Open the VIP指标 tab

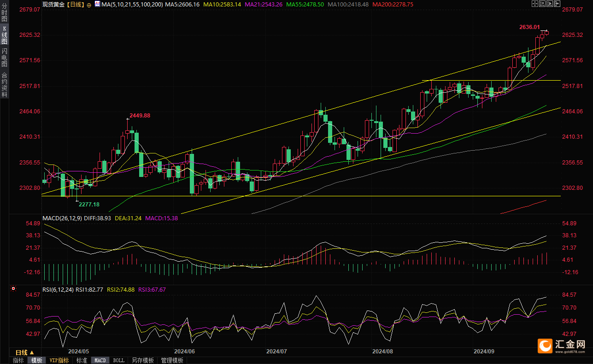click(59, 360)
